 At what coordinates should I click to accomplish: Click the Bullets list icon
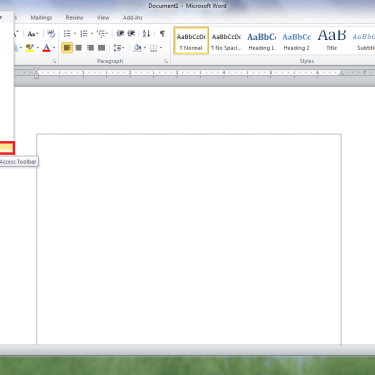click(67, 34)
